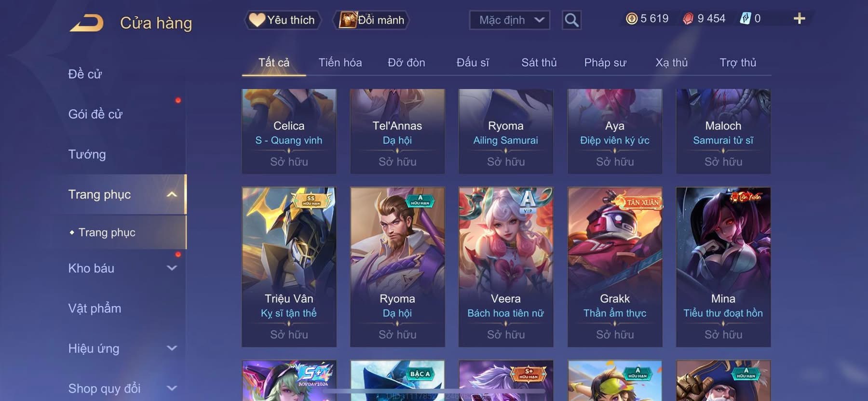Click the red ruby currency icon
Image resolution: width=868 pixels, height=401 pixels.
(688, 19)
